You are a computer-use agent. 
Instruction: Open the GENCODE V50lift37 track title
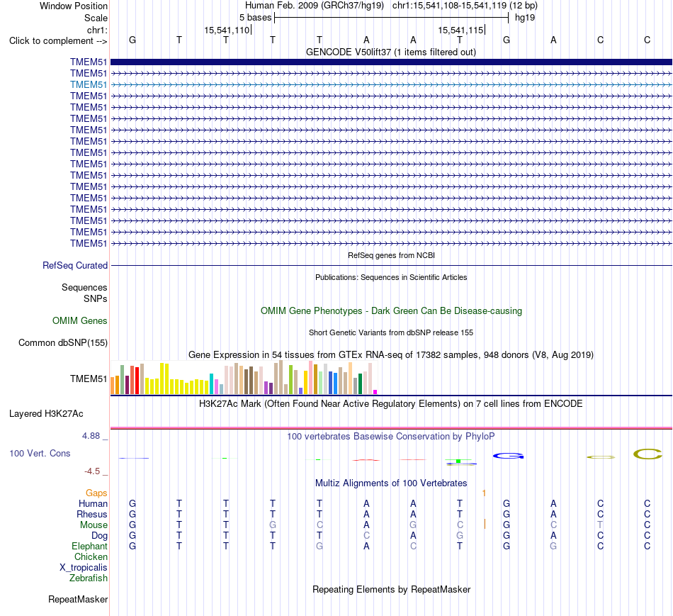[391, 52]
